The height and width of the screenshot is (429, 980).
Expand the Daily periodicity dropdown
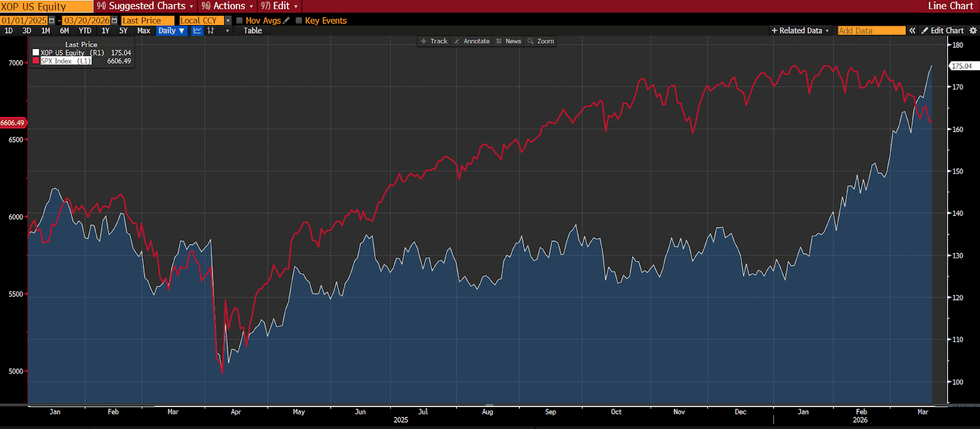coord(171,31)
